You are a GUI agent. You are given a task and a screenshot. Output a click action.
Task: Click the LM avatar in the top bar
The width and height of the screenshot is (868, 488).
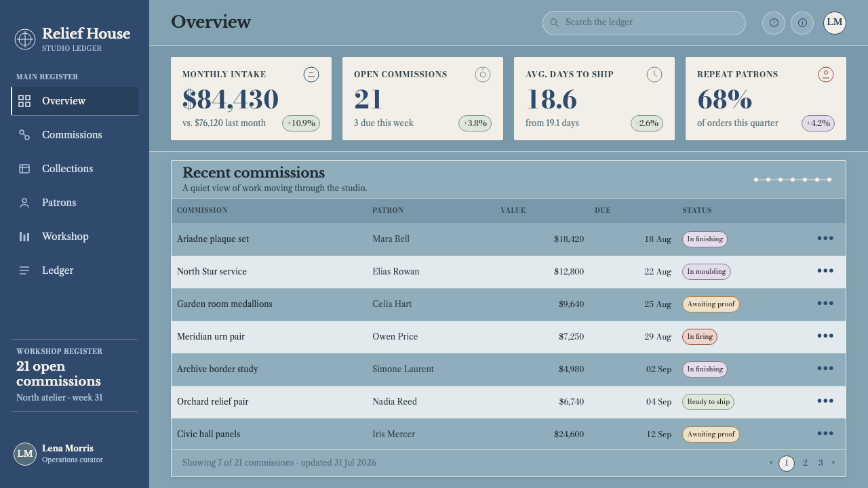[x=835, y=22]
